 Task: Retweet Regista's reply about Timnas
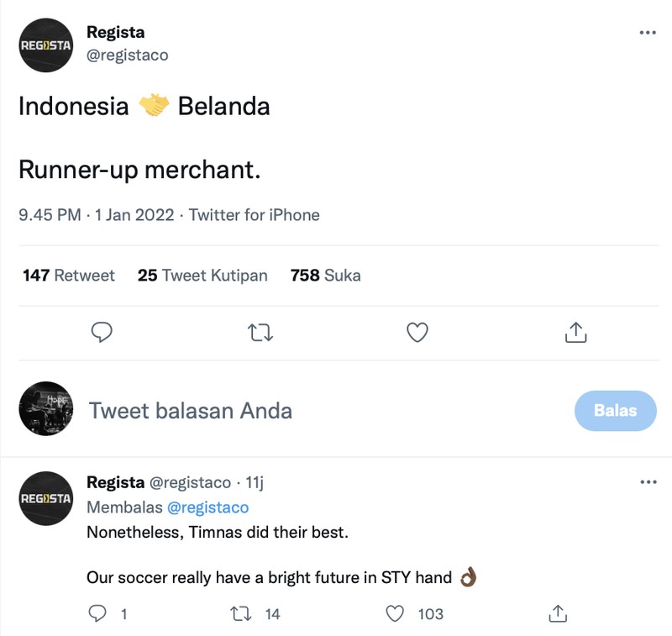[239, 614]
